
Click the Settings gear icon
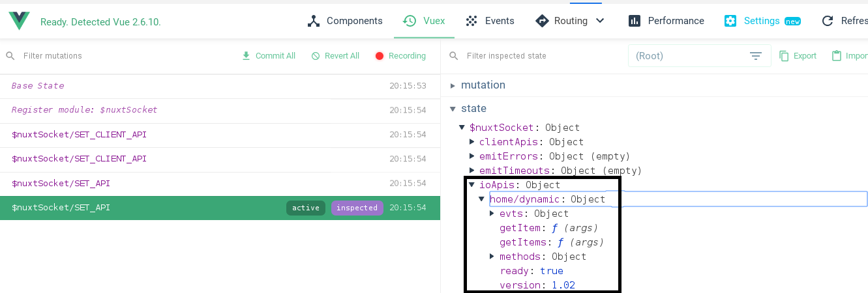(730, 21)
